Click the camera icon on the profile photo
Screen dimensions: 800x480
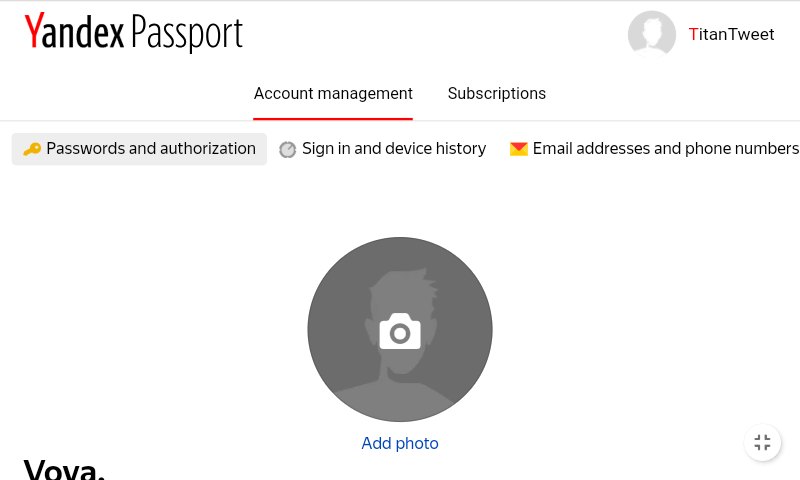point(400,331)
